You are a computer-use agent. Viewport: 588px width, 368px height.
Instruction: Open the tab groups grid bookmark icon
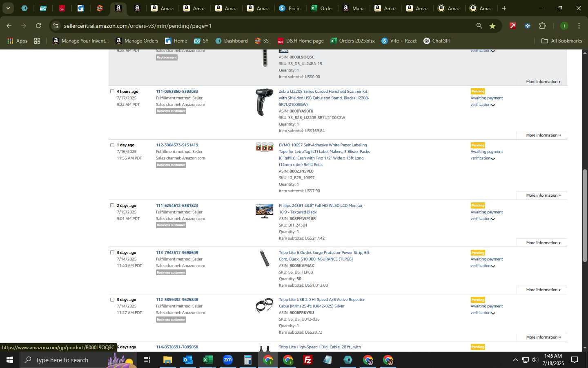pyautogui.click(x=37, y=41)
